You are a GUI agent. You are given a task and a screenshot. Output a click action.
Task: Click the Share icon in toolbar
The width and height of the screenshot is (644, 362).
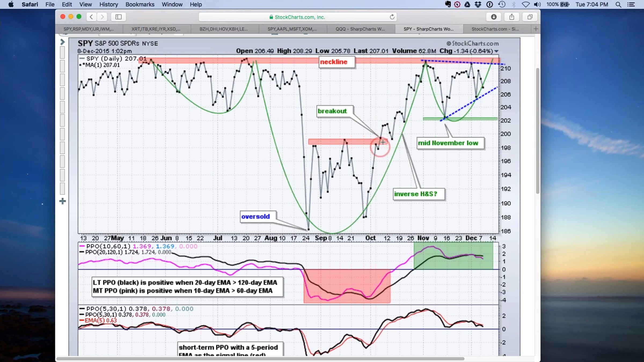point(512,17)
